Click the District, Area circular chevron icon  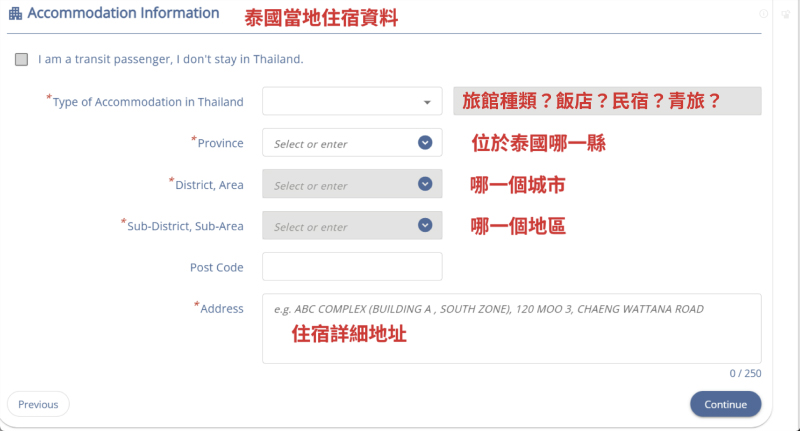[x=425, y=184]
